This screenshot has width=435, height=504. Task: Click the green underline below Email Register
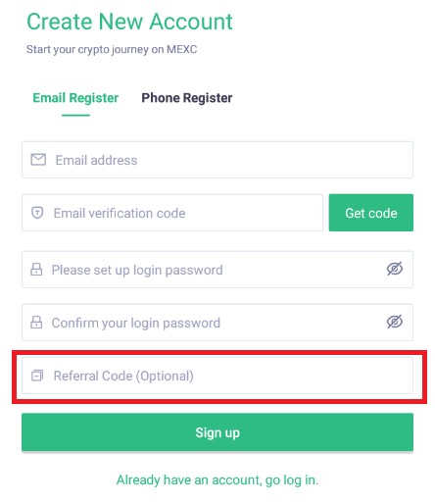[75, 115]
